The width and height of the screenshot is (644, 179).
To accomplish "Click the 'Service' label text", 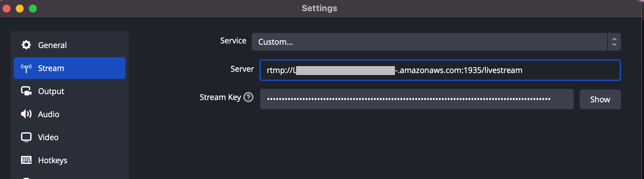I will (233, 40).
